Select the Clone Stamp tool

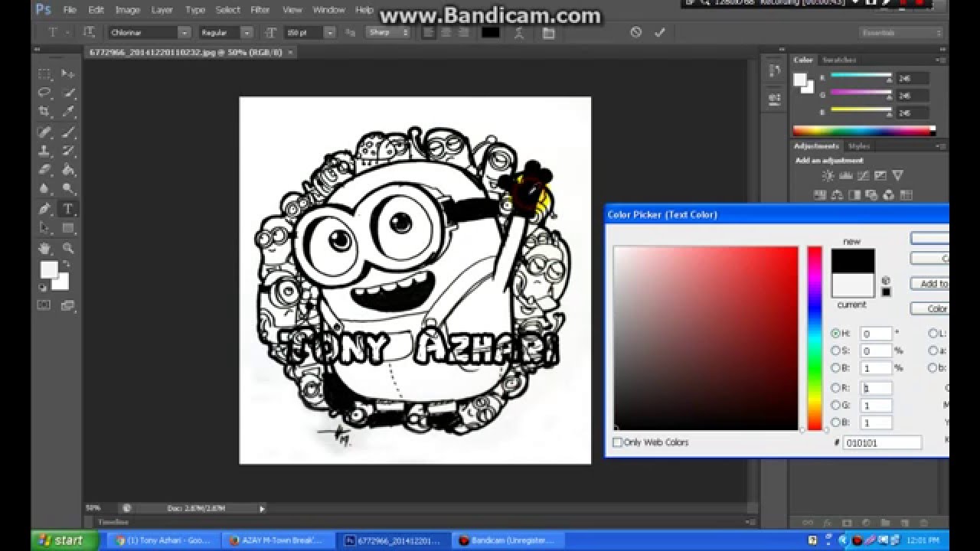44,151
